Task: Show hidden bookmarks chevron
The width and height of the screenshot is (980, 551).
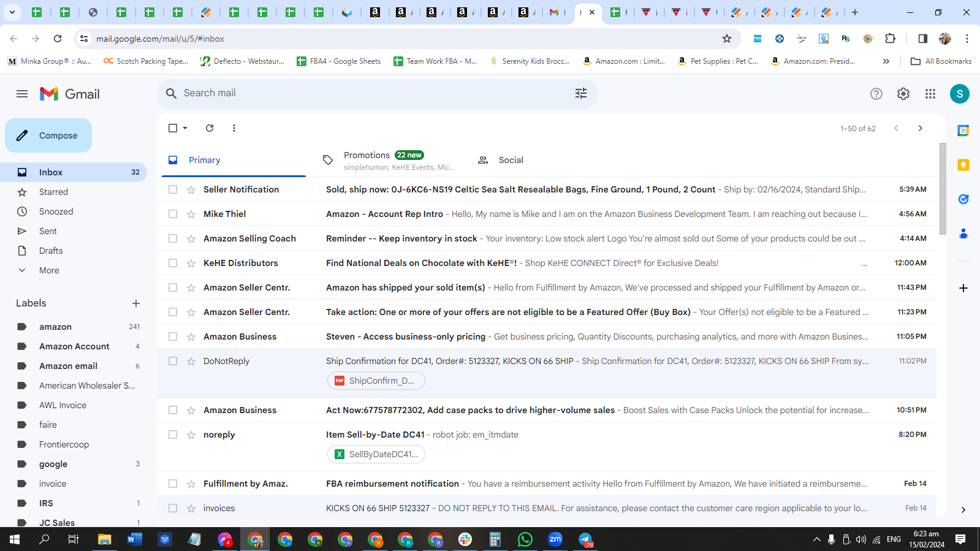Action: coord(886,61)
